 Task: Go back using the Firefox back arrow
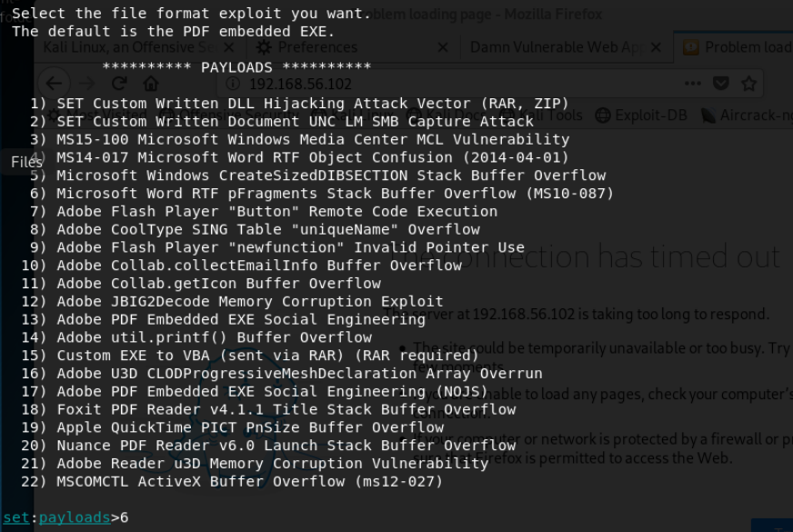[x=55, y=84]
